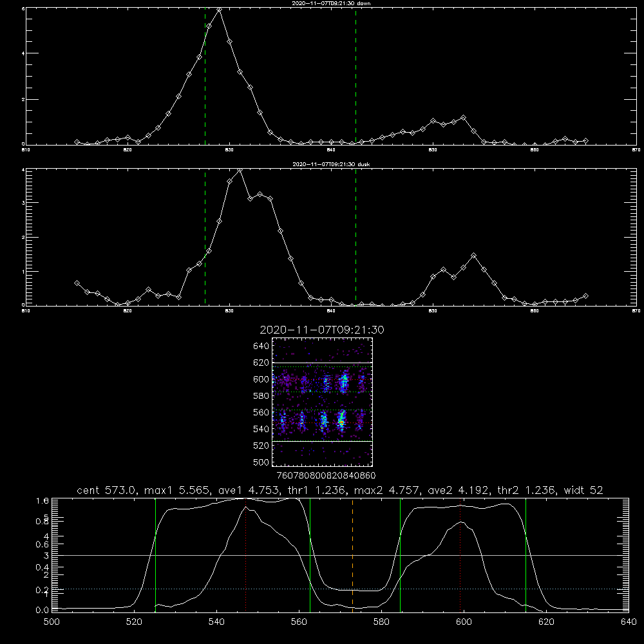Click the secondary peak marker near 854 on dusk curve
644x644 pixels.
pos(473,256)
